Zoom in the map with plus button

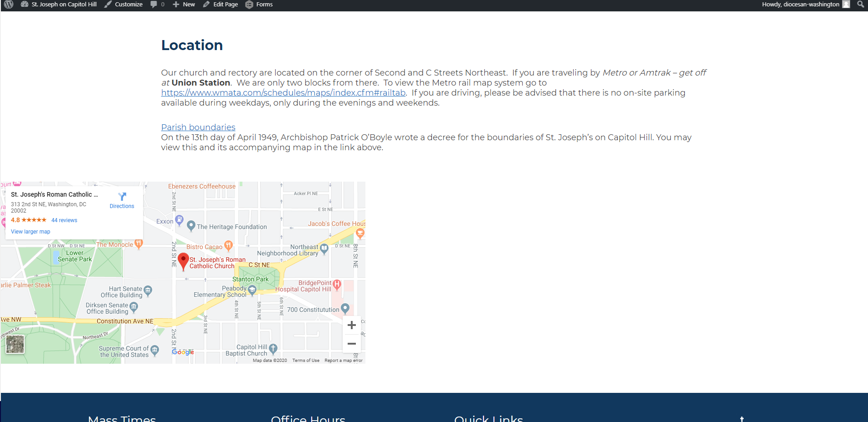[x=351, y=325]
